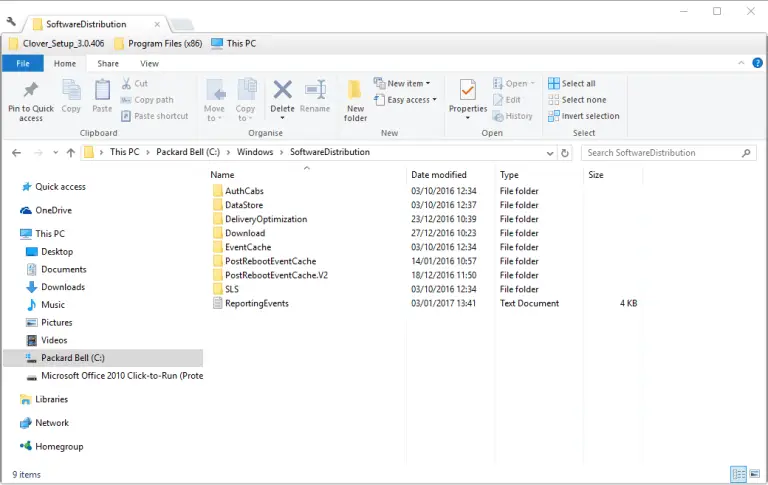Switch to the View ribbon tab
Viewport: 768px width, 485px height.
point(149,63)
